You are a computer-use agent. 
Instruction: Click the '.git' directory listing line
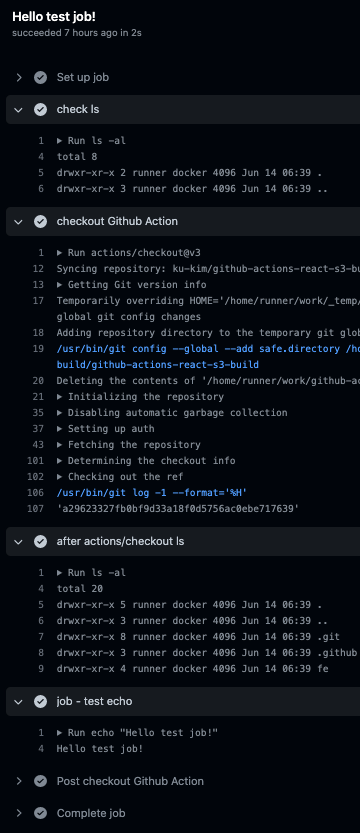coord(198,636)
